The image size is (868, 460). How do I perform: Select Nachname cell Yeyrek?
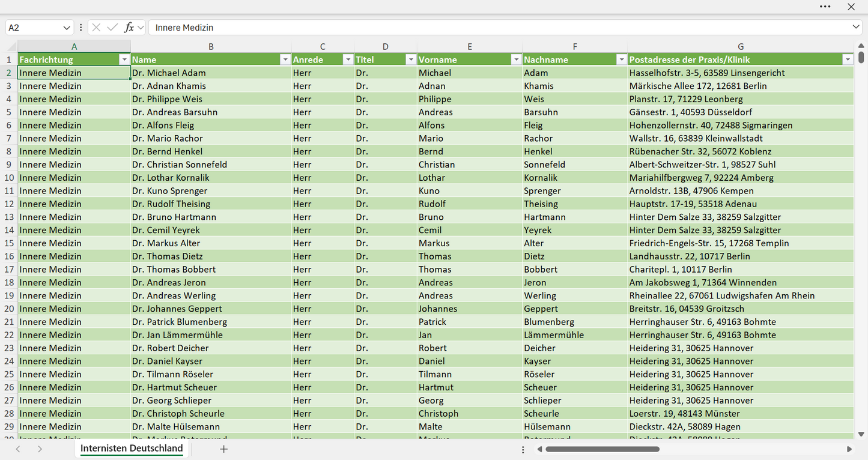(x=575, y=230)
